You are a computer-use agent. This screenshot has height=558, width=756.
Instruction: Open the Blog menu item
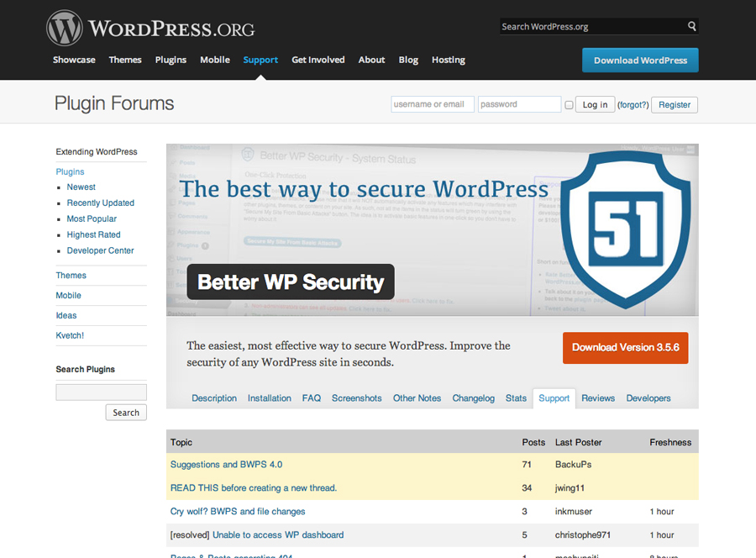[x=408, y=60]
